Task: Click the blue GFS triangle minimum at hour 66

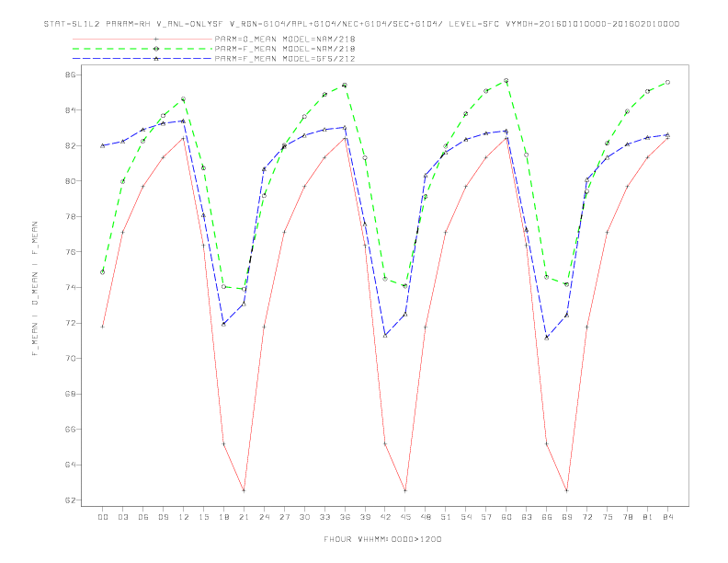Action: 547,338
